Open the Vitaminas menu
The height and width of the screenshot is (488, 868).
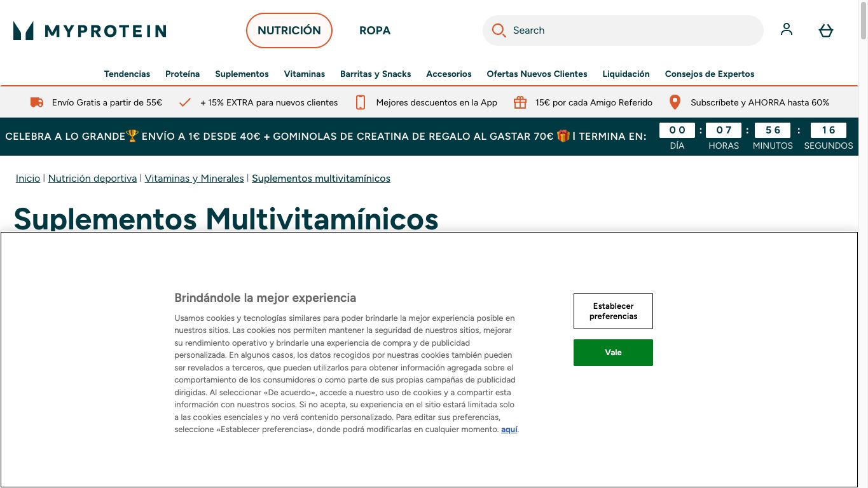pyautogui.click(x=305, y=74)
